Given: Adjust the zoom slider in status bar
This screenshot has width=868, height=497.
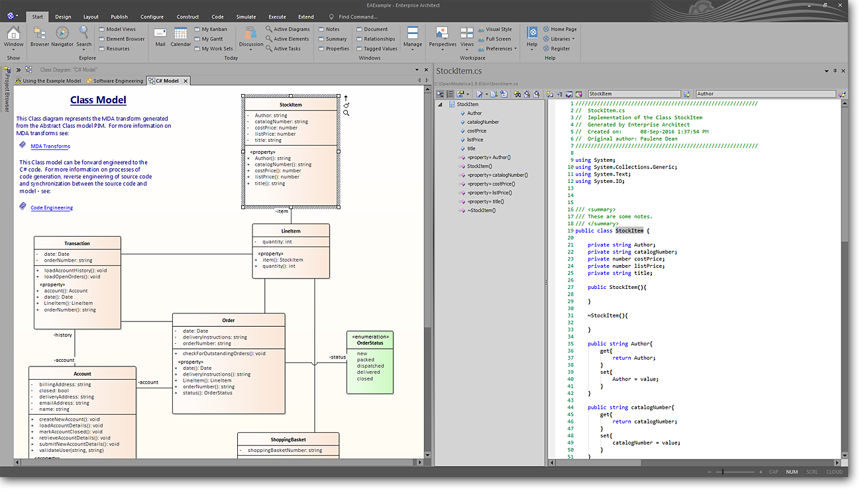Looking at the screenshot, I should click(723, 472).
